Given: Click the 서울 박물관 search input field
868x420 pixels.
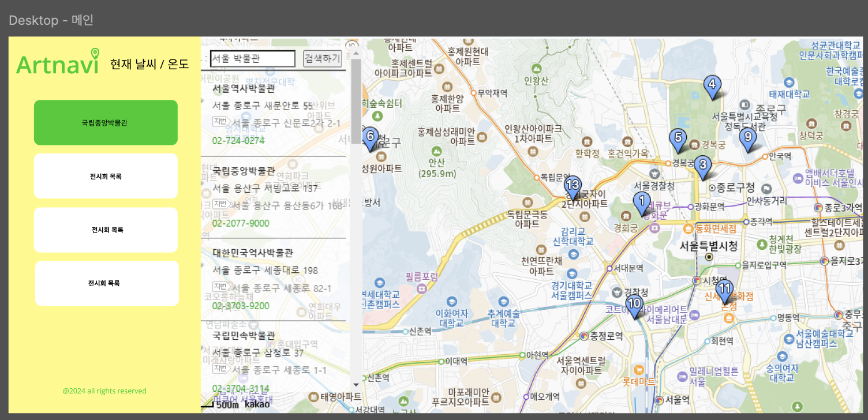Looking at the screenshot, I should click(x=253, y=58).
